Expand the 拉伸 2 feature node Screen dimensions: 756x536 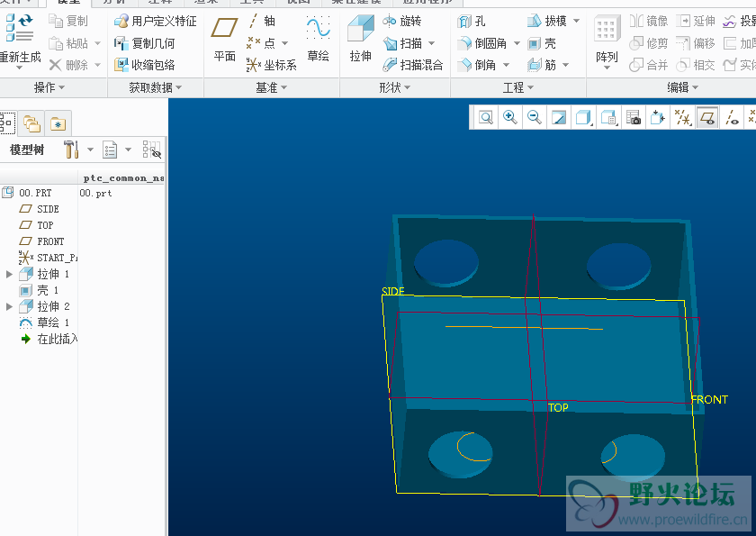pos(10,306)
